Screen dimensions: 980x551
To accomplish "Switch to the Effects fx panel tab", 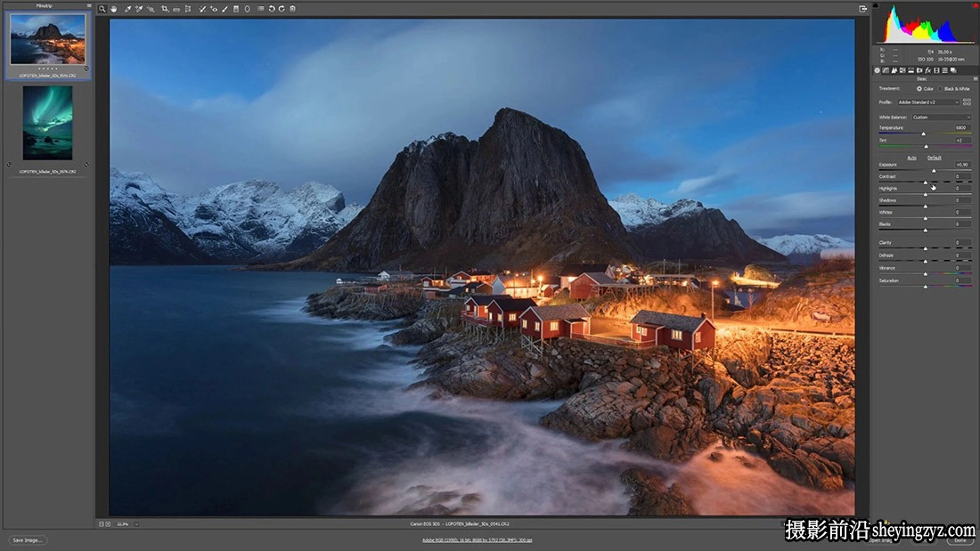I will pos(928,70).
